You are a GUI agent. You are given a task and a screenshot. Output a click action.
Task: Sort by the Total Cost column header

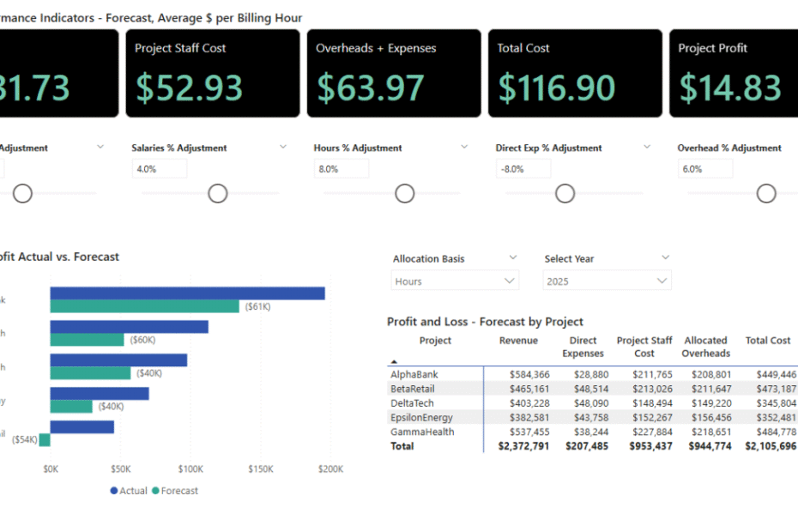[767, 340]
